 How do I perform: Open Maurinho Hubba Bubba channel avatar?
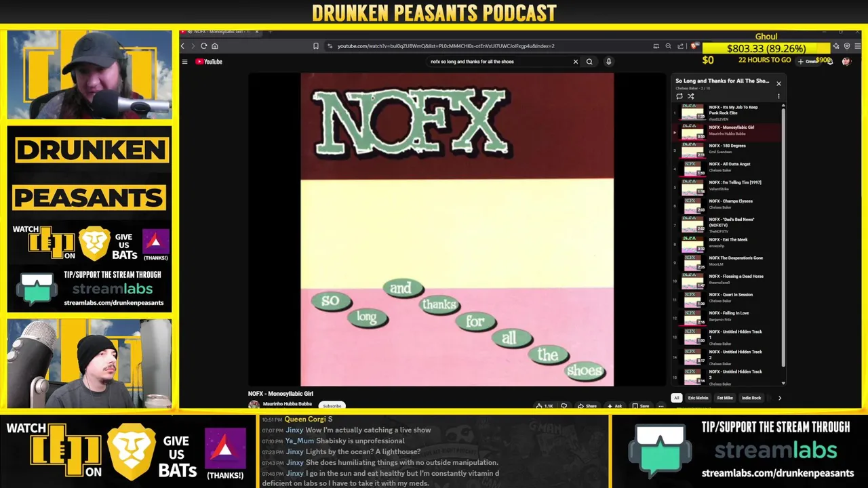254,405
